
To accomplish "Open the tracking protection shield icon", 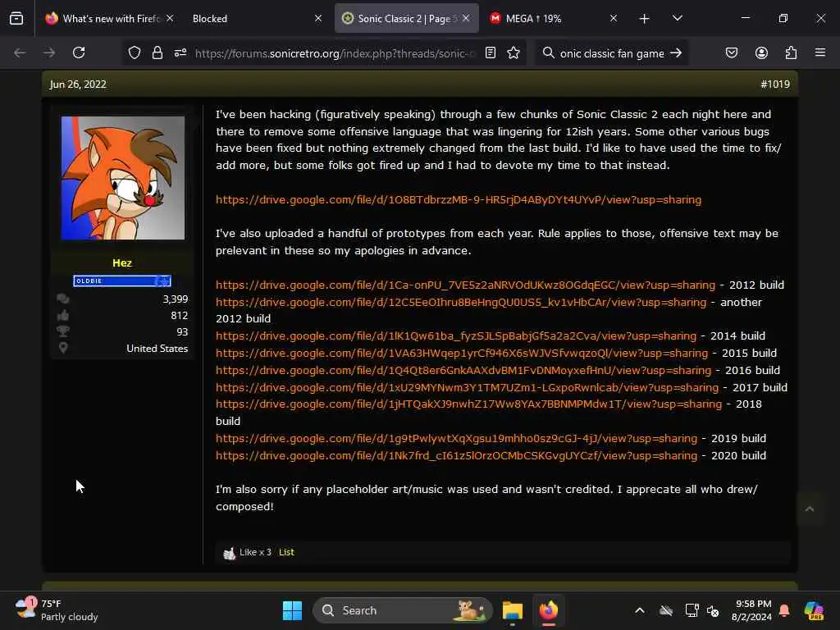I will [134, 52].
